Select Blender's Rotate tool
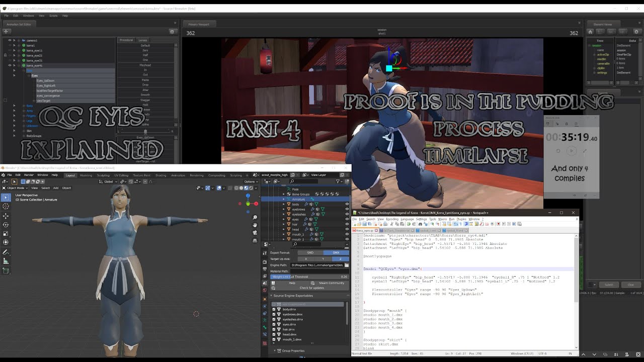Screen dimensions: 644x362 click(6, 225)
